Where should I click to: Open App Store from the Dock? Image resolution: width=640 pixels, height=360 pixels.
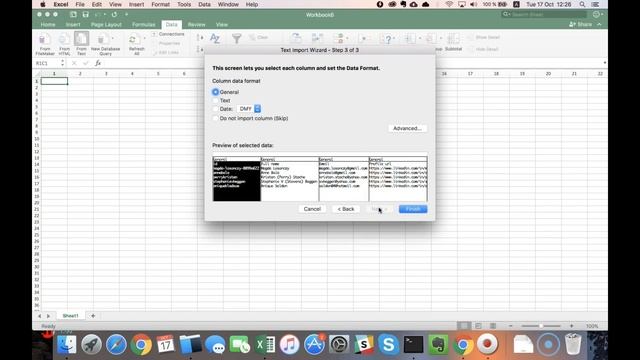314,344
